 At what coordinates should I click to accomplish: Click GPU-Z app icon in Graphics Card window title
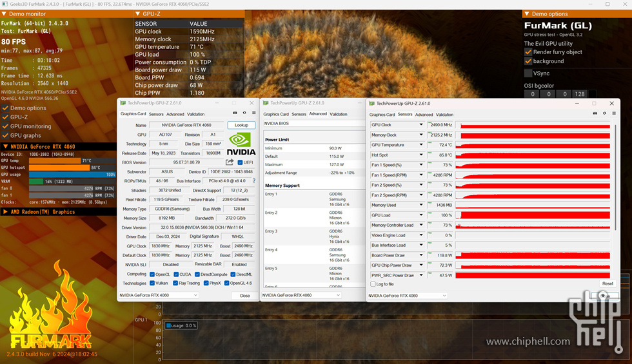123,103
